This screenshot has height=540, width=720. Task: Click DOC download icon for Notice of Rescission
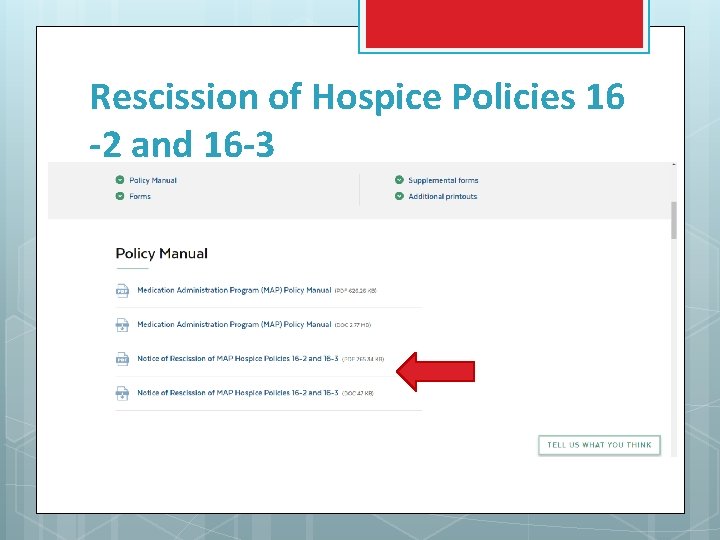point(122,393)
